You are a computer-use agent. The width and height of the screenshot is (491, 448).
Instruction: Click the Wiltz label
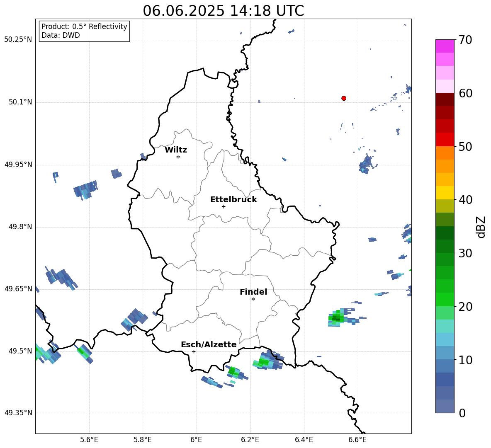point(176,150)
